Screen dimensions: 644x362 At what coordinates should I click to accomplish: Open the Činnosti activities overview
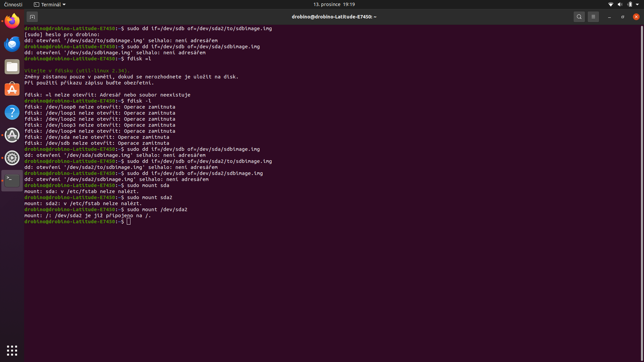13,4
